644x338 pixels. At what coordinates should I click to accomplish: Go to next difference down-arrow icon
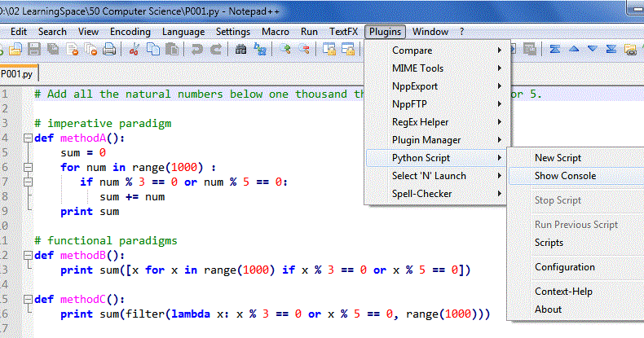(x=593, y=49)
